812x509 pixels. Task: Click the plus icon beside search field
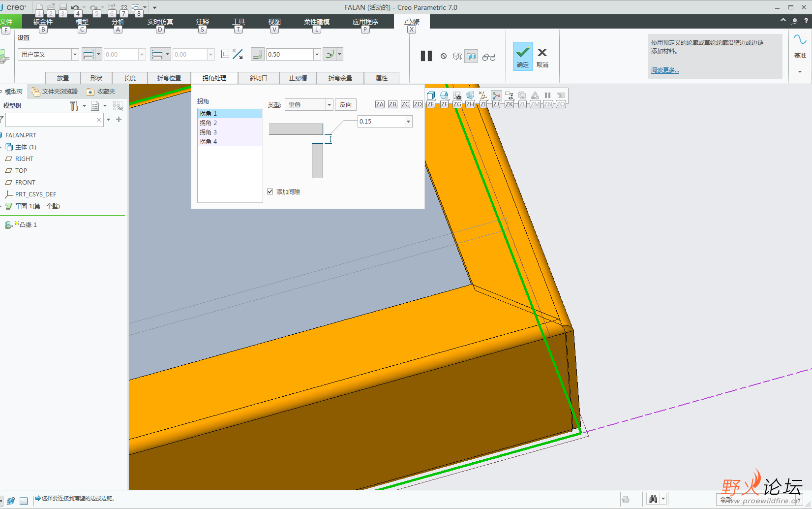[119, 119]
